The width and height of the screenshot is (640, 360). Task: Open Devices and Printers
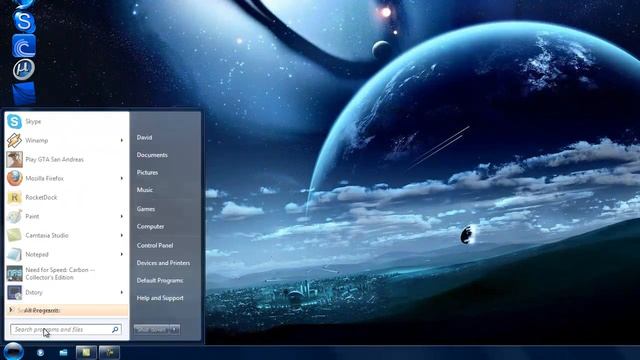click(x=163, y=263)
